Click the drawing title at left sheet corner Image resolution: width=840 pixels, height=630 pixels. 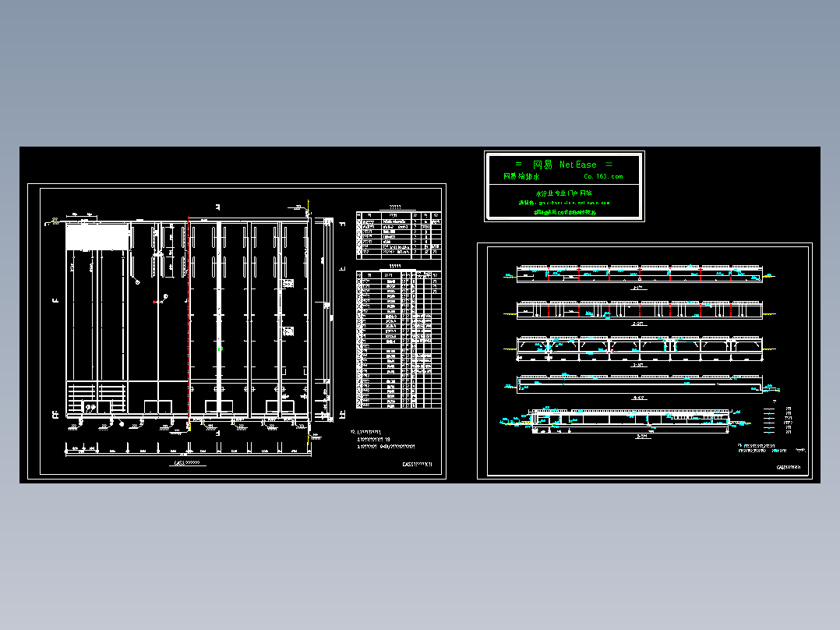[417, 465]
